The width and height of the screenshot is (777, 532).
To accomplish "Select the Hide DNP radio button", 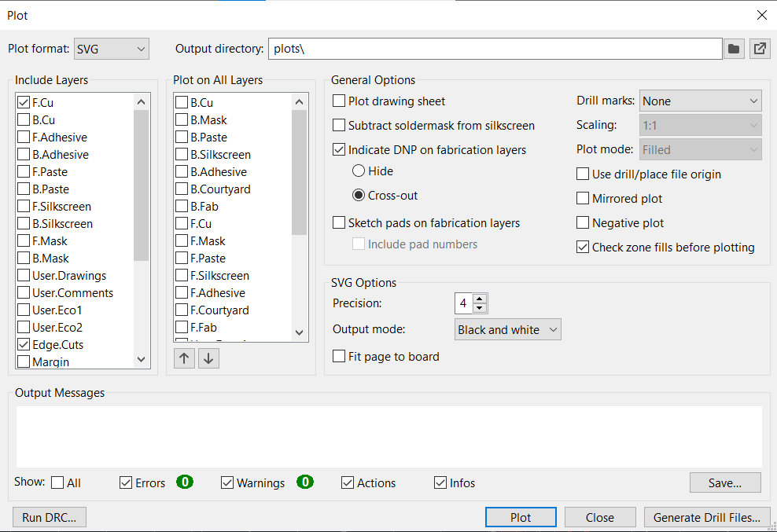I will [x=359, y=171].
